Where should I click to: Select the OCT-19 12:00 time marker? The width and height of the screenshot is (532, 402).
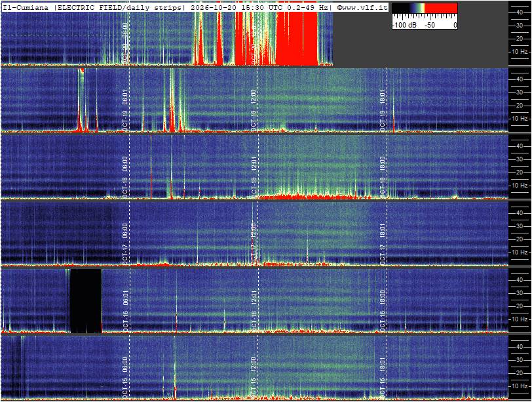[254, 110]
